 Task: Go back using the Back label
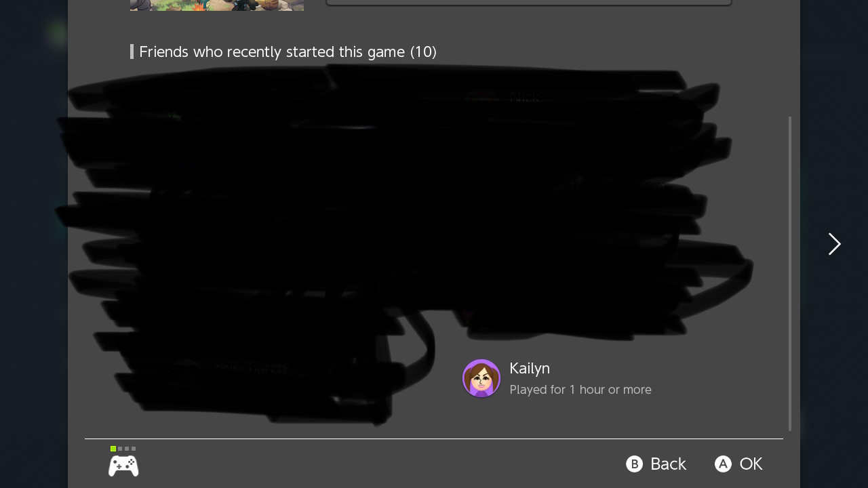668,464
